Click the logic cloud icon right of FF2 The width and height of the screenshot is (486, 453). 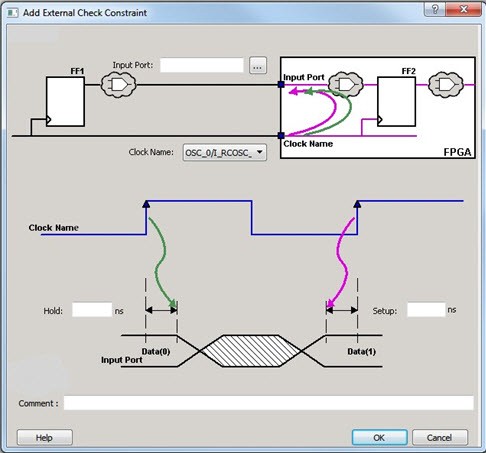pyautogui.click(x=446, y=84)
